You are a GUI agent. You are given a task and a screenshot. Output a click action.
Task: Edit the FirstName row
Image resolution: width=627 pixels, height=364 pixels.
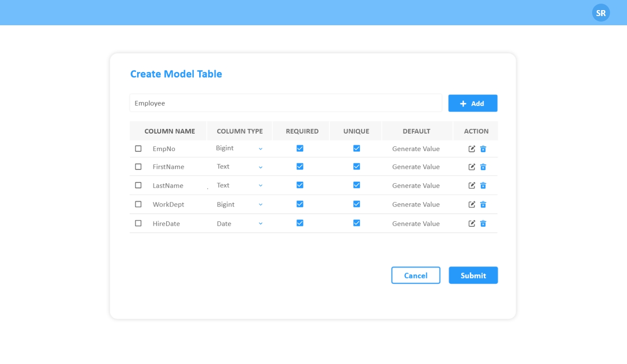(471, 167)
